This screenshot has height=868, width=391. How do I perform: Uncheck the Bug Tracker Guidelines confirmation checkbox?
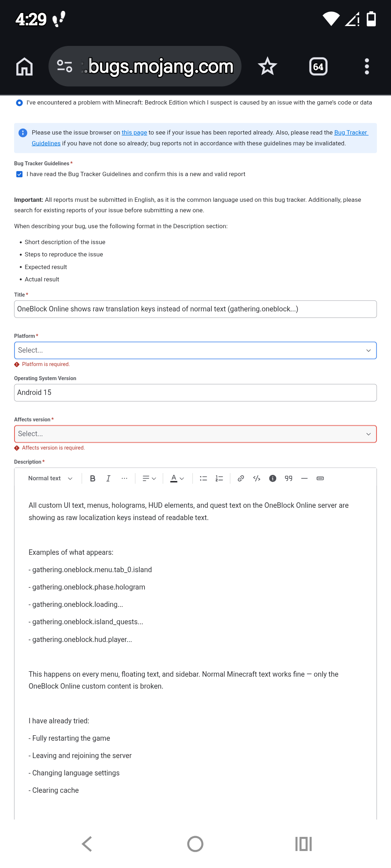click(20, 174)
